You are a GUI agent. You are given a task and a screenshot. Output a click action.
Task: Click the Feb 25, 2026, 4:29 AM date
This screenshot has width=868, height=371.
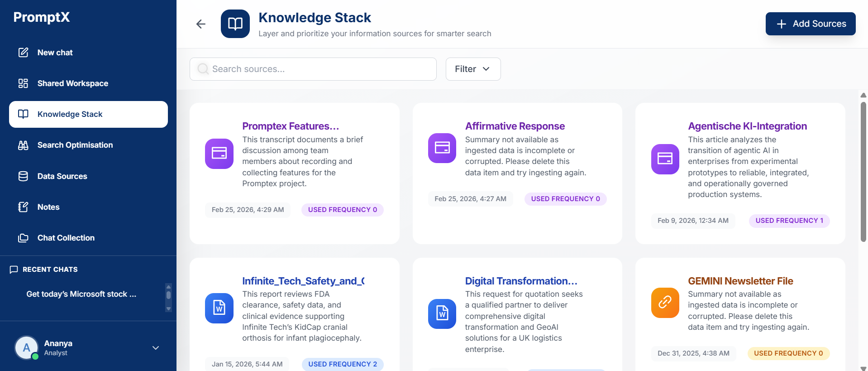point(248,210)
